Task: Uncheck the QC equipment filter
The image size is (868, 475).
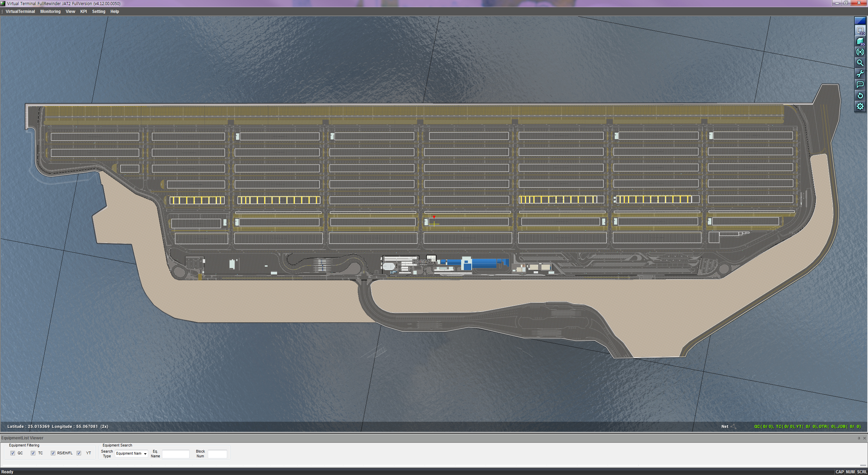Action: click(x=13, y=453)
